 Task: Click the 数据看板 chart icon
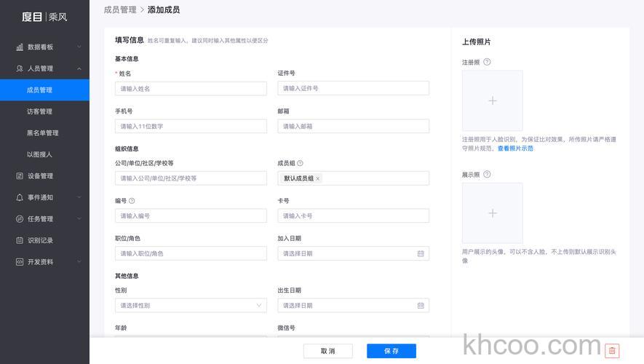[20, 47]
